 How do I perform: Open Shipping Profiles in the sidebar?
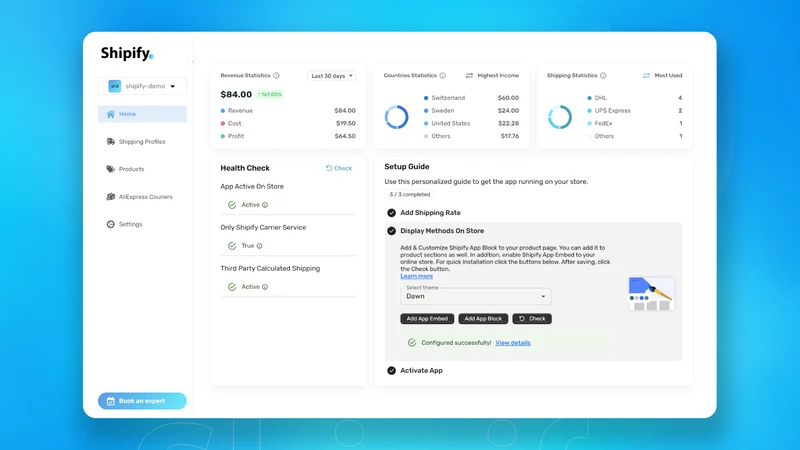pos(142,141)
